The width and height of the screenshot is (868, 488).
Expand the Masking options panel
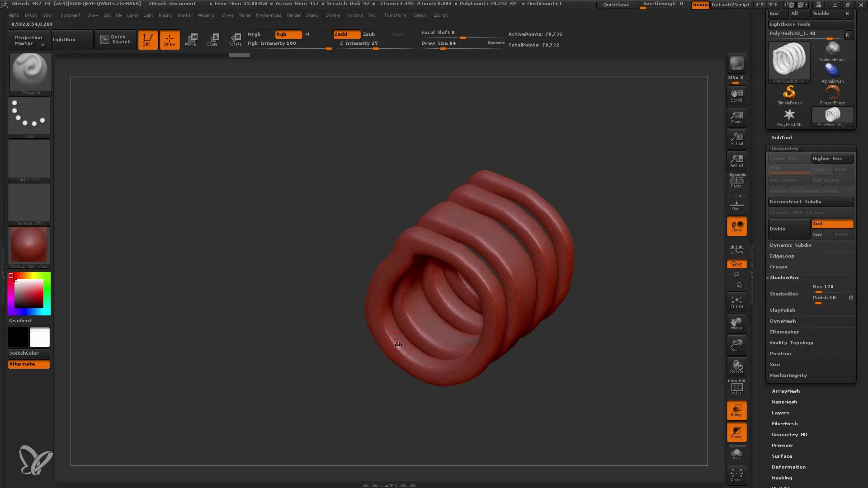[781, 477]
